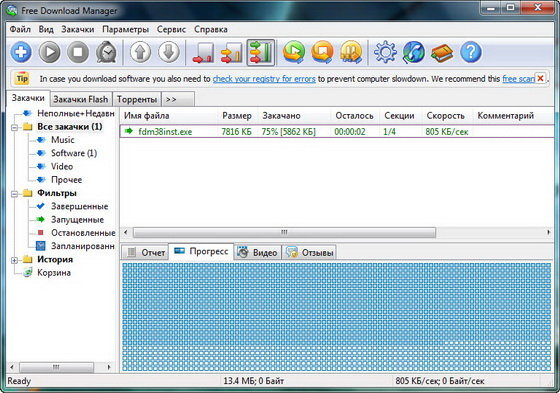Select the Прочее category
Image resolution: width=560 pixels, height=393 pixels.
click(x=66, y=180)
